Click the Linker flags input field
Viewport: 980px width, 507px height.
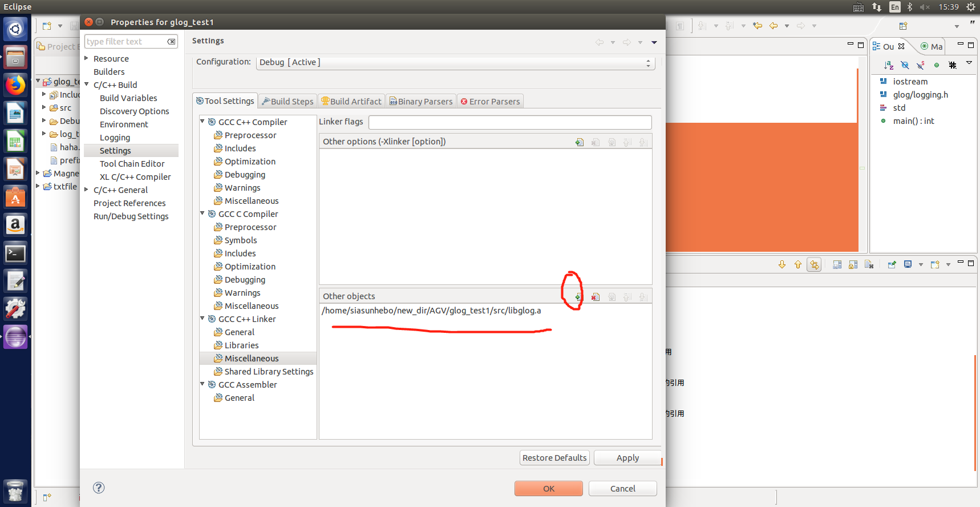(x=510, y=122)
